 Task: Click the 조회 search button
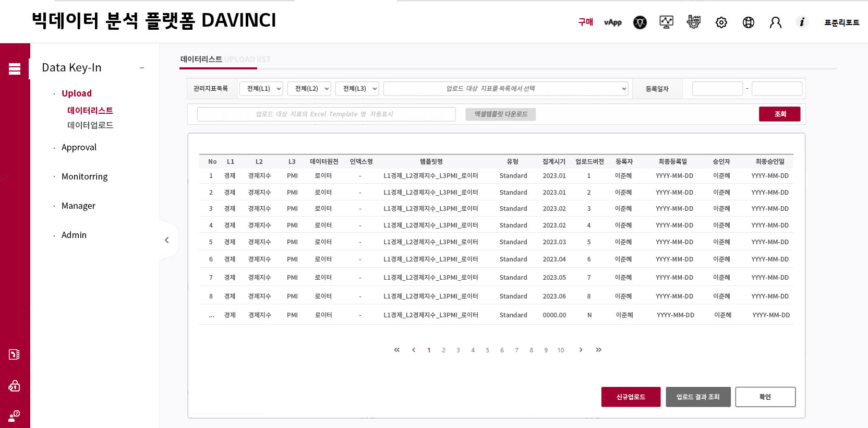click(780, 114)
